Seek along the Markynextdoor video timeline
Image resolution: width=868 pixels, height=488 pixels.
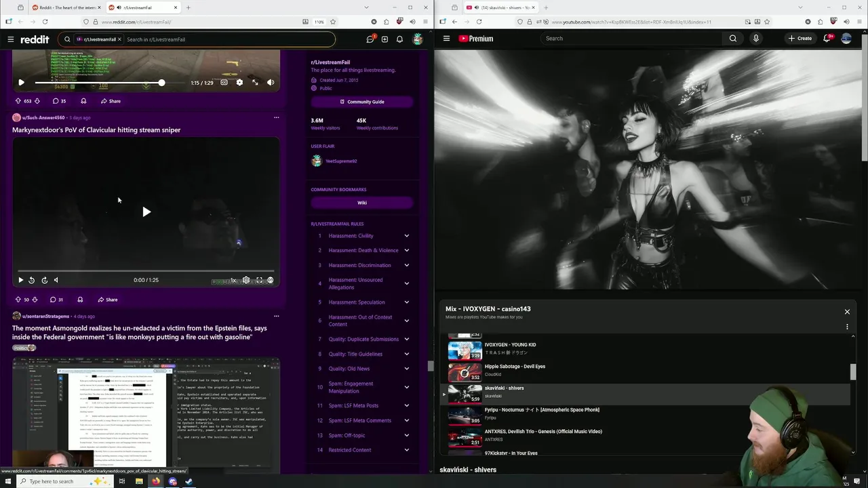146,270
